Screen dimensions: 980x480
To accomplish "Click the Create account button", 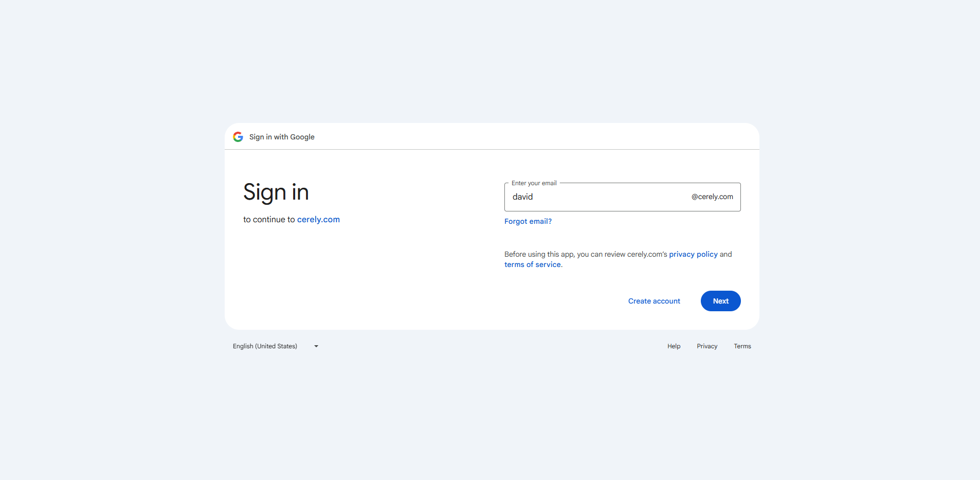I will pyautogui.click(x=654, y=301).
